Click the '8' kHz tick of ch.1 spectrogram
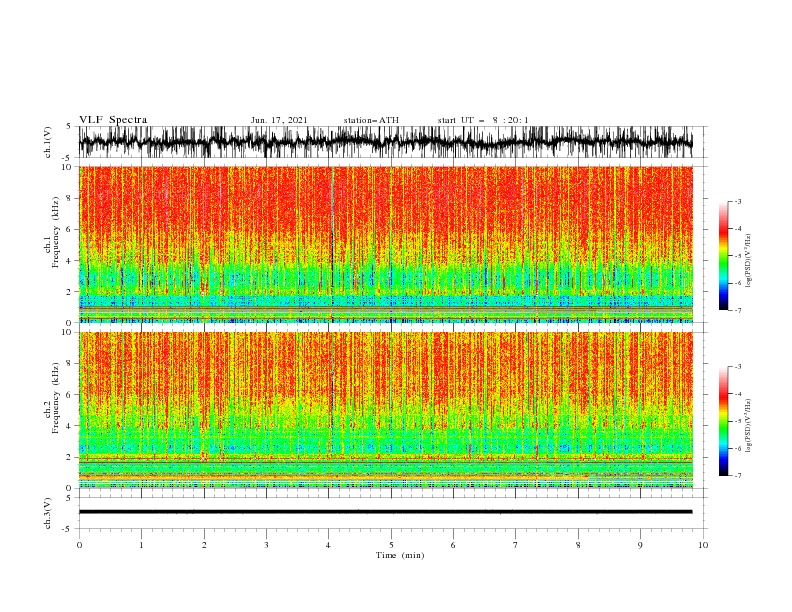Screen dimensions: 792x612 pyautogui.click(x=70, y=198)
